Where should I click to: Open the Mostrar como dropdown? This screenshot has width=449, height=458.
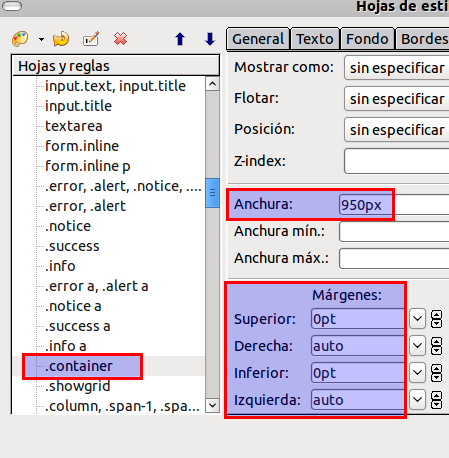397,68
